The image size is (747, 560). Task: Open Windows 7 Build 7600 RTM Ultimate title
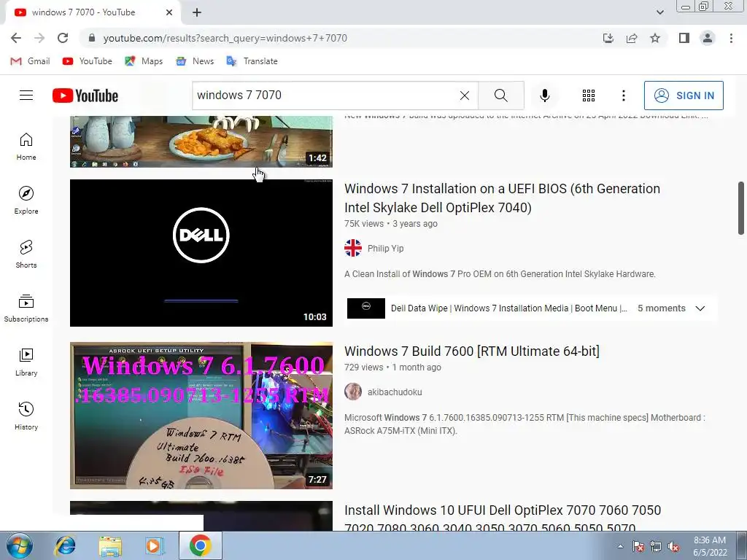click(x=472, y=351)
